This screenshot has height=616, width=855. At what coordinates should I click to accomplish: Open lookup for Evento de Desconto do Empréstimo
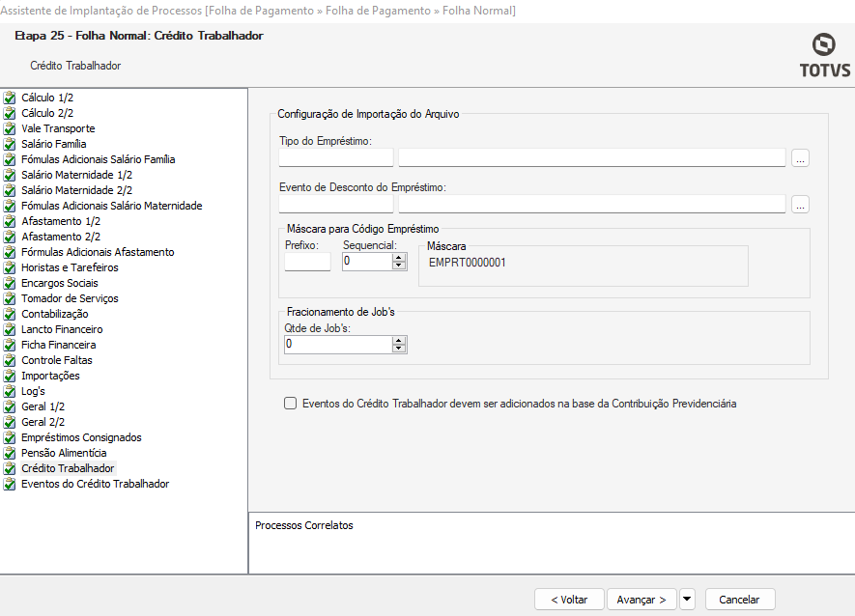click(x=800, y=205)
